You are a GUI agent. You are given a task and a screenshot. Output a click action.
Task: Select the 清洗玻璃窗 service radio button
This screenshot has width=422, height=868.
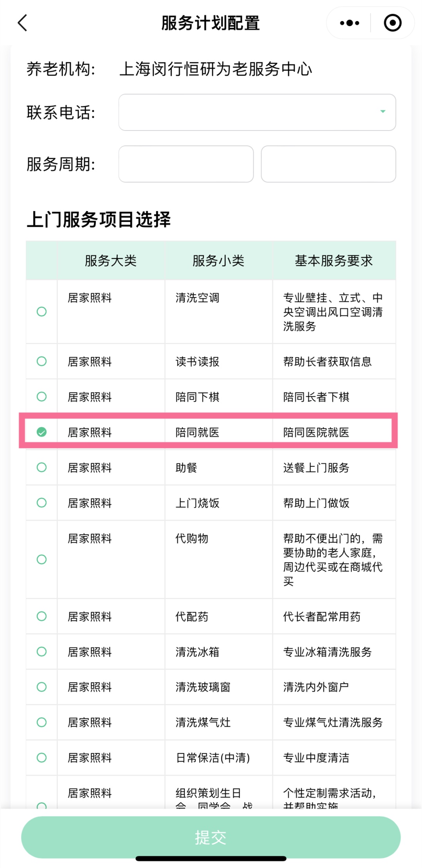click(41, 687)
